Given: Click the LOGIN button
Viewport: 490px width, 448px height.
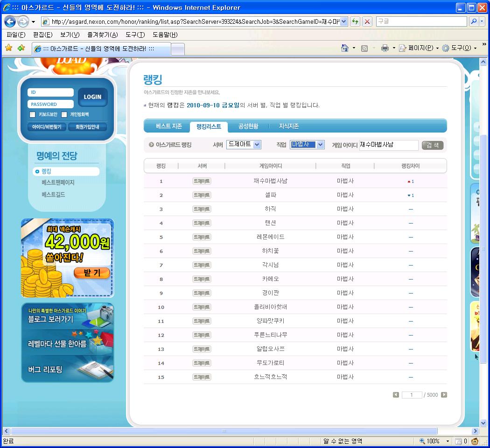Looking at the screenshot, I should [x=92, y=97].
